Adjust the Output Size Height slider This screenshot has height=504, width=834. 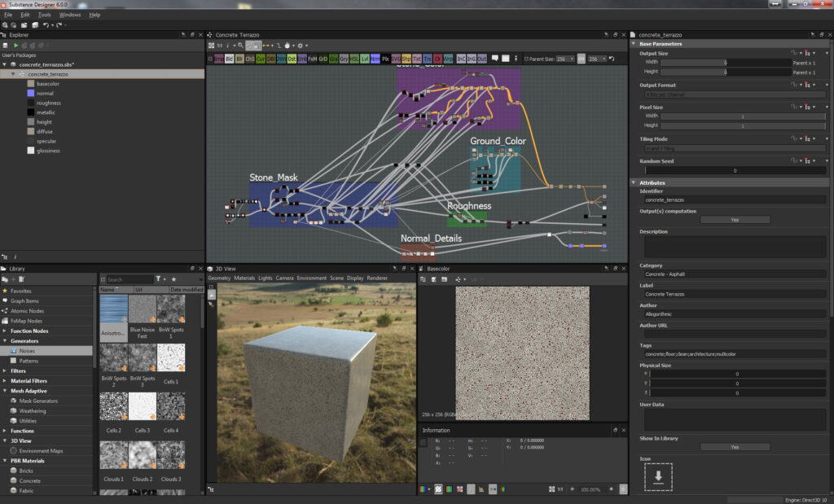tap(726, 72)
